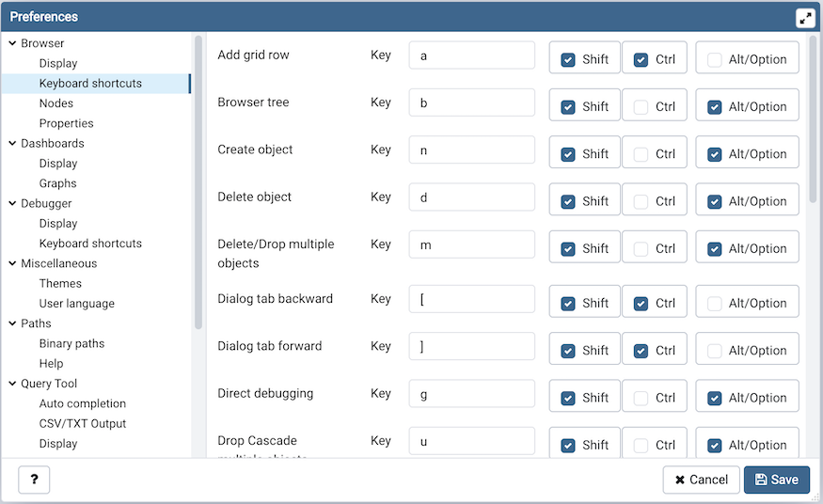The image size is (823, 504).
Task: Uncheck Shift for Add grid row
Action: [568, 60]
